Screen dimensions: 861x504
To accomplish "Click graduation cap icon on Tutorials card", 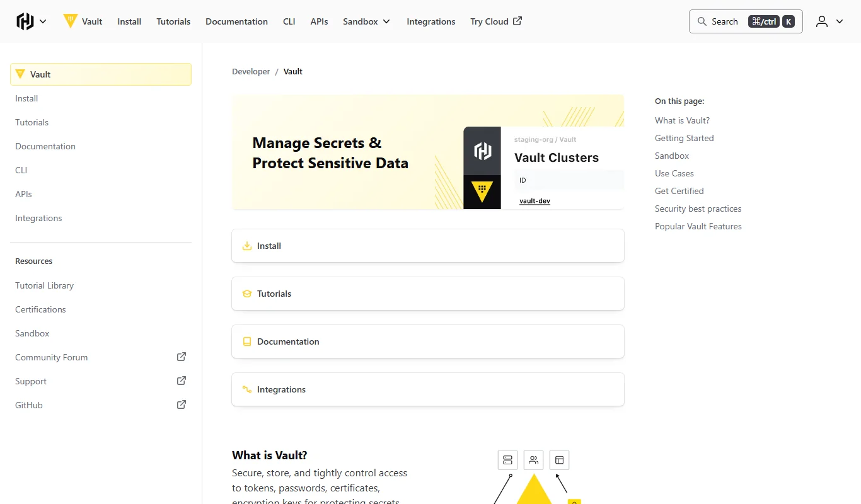I will click(x=247, y=294).
